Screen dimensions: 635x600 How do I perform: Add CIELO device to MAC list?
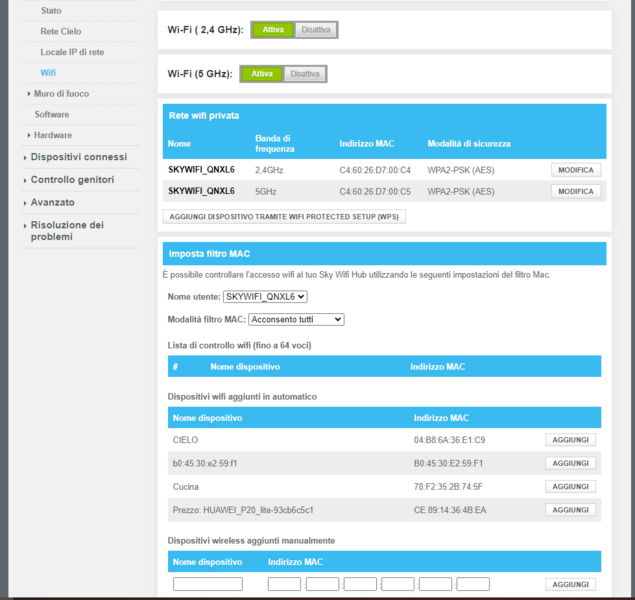571,440
